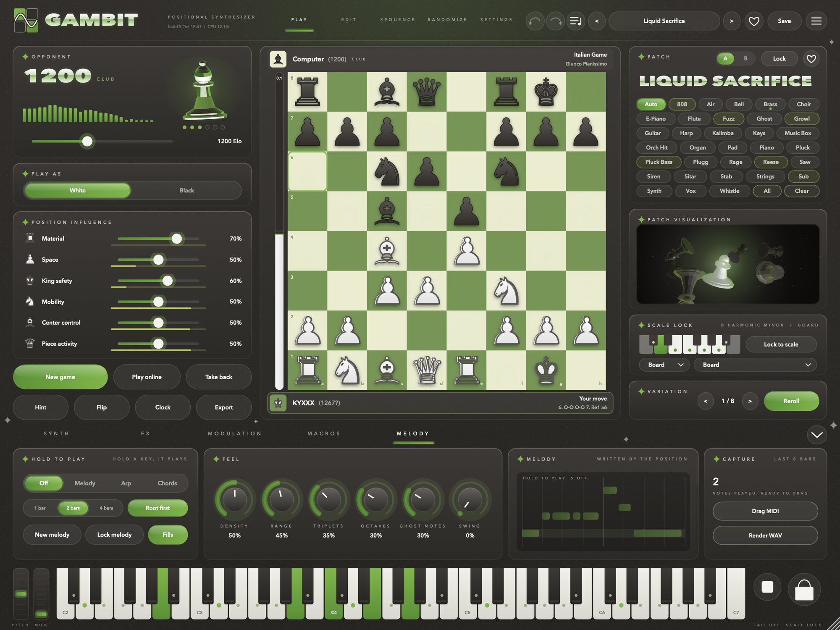This screenshot has width=840, height=630.
Task: Select the Pluck Bass tag
Action: click(x=659, y=162)
